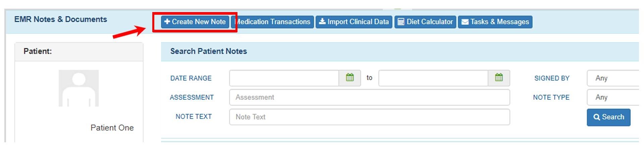
Task: Click the magnifier icon on Search button
Action: point(597,117)
